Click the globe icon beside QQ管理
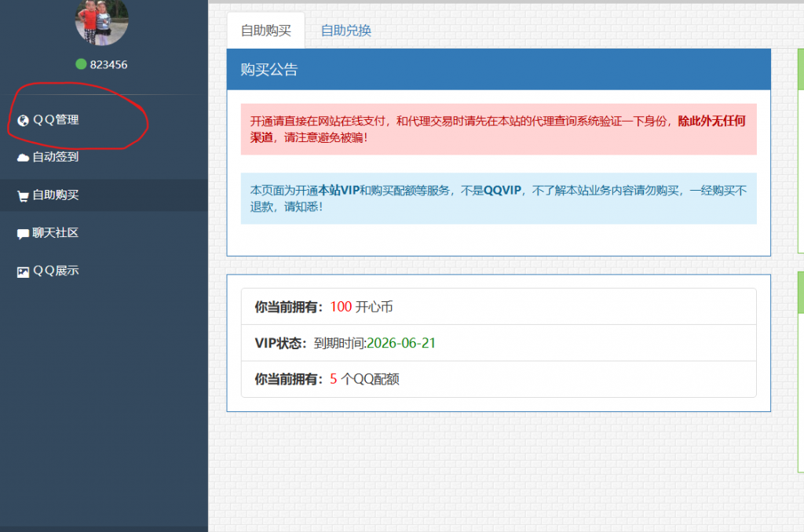804x532 pixels. (x=23, y=120)
